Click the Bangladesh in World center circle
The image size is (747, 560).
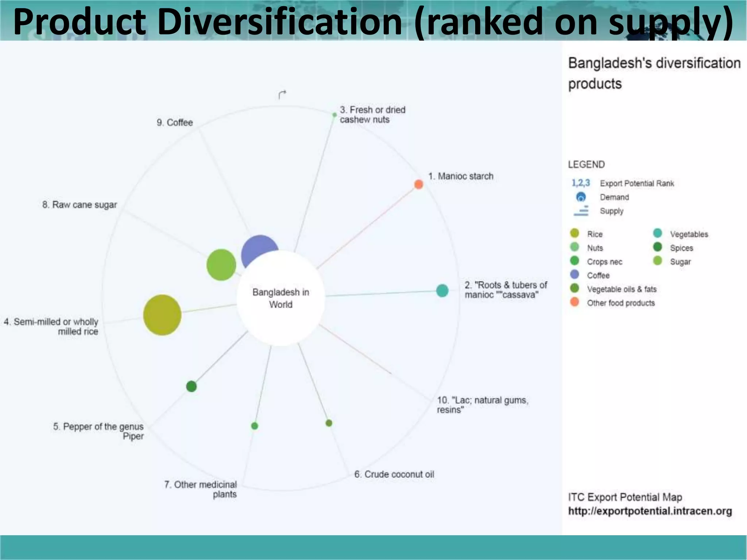click(x=280, y=298)
